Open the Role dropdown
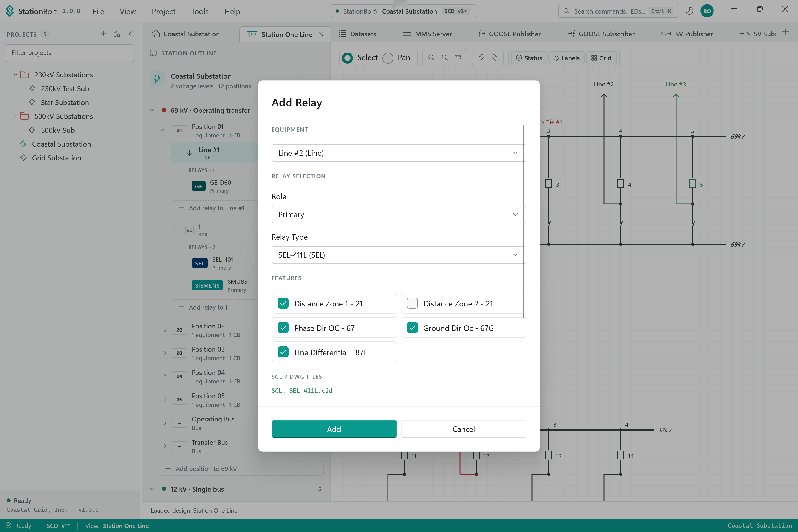 (398, 214)
